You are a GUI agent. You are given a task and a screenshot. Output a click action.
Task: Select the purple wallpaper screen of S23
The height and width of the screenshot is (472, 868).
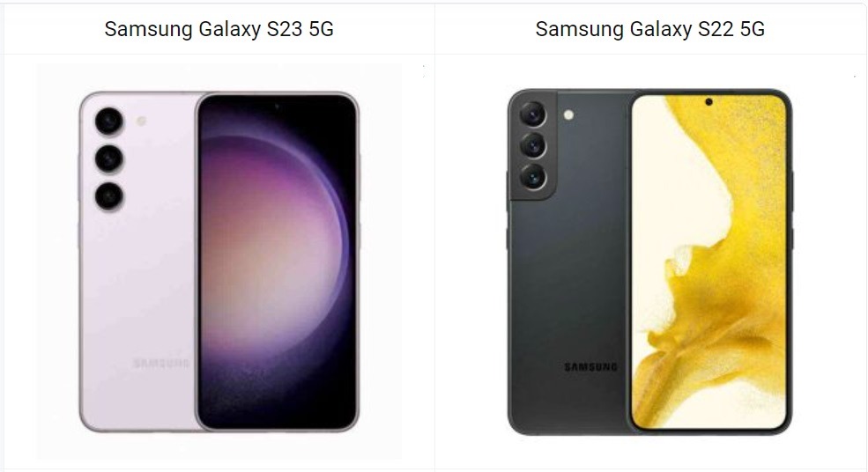coord(277,262)
